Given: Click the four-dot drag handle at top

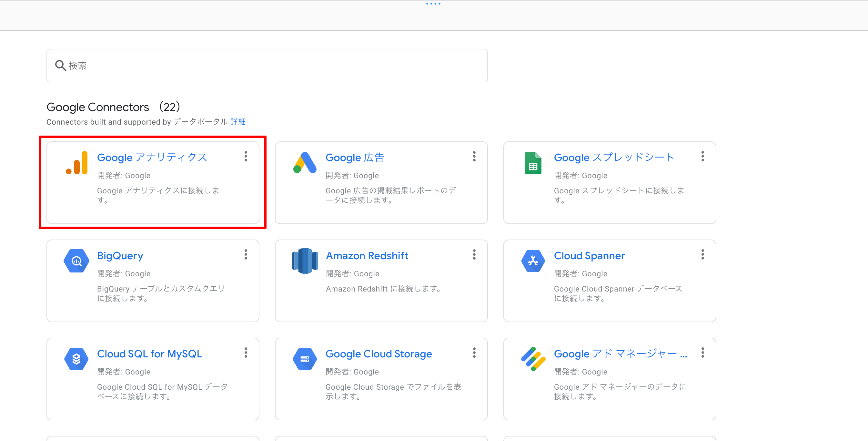Looking at the screenshot, I should 433,4.
